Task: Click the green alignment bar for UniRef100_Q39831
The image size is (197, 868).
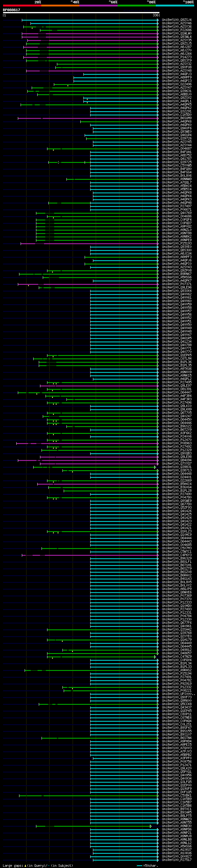Action: (x=94, y=467)
